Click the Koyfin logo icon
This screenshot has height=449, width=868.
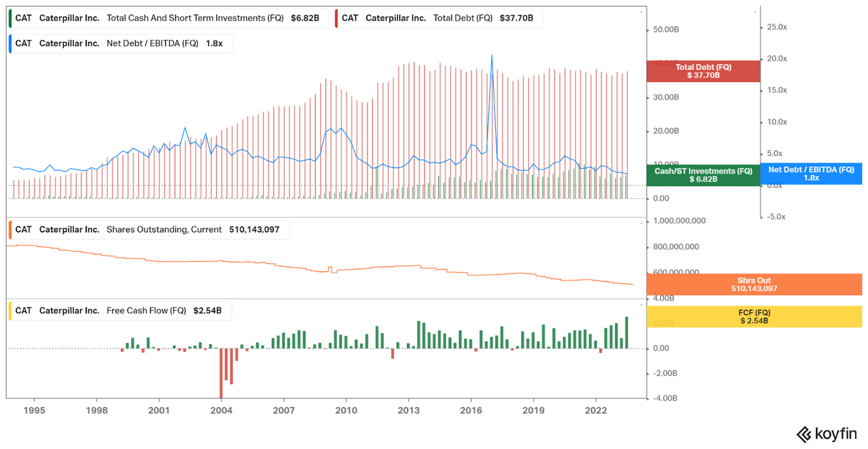(805, 433)
